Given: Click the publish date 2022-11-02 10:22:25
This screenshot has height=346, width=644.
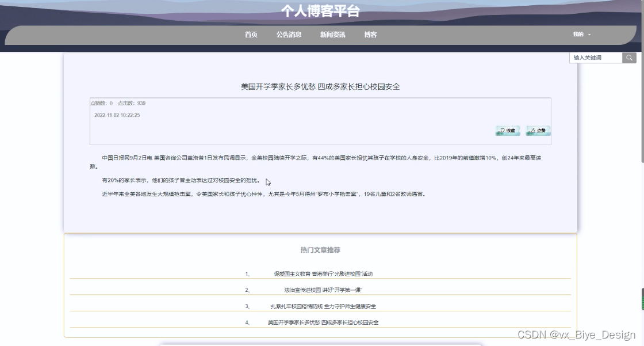Looking at the screenshot, I should pos(117,115).
